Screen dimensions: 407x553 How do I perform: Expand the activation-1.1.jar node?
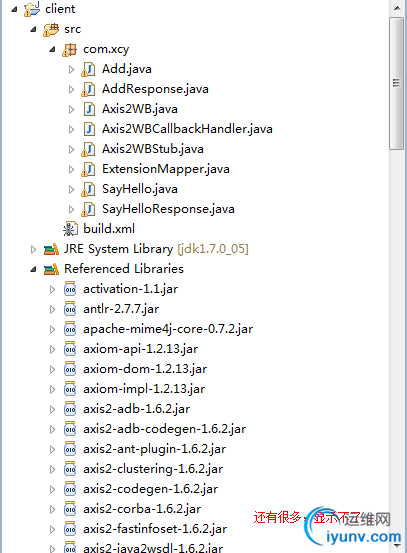click(52, 290)
